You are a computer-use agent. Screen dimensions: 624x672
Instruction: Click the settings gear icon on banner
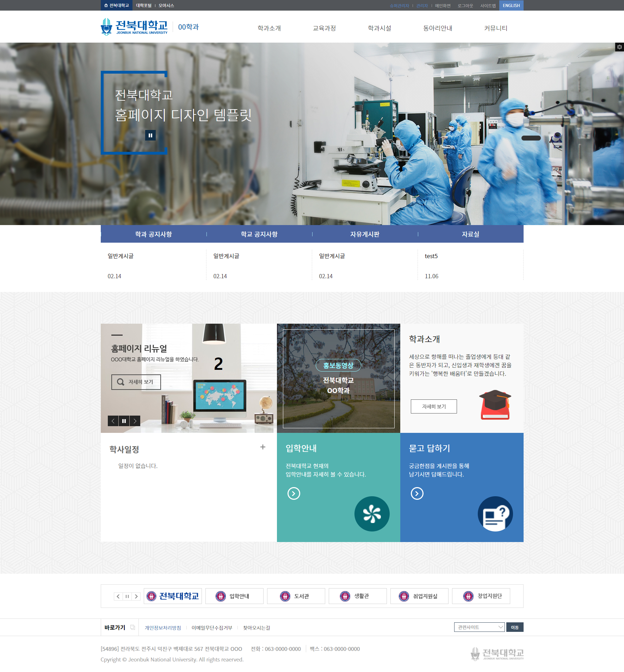coord(619,47)
